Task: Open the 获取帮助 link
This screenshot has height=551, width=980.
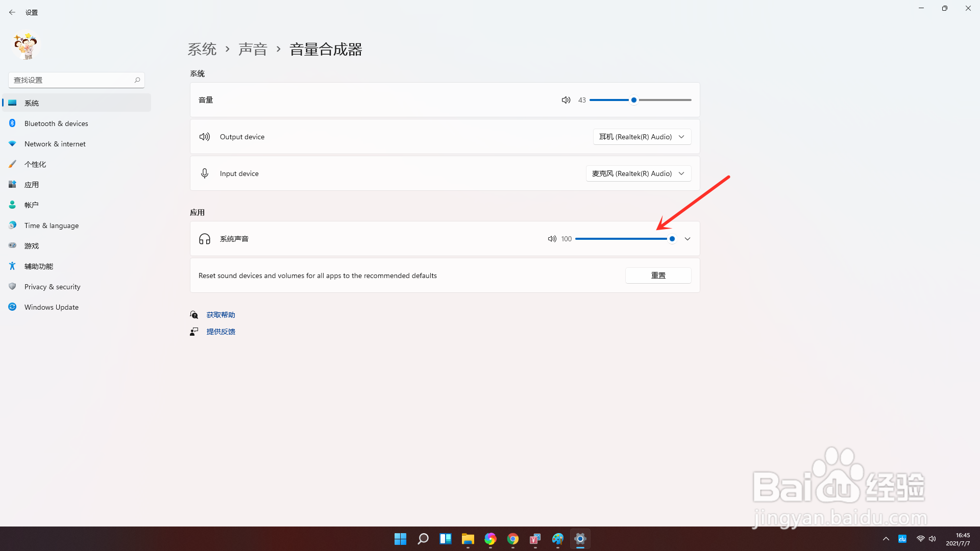Action: coord(220,314)
